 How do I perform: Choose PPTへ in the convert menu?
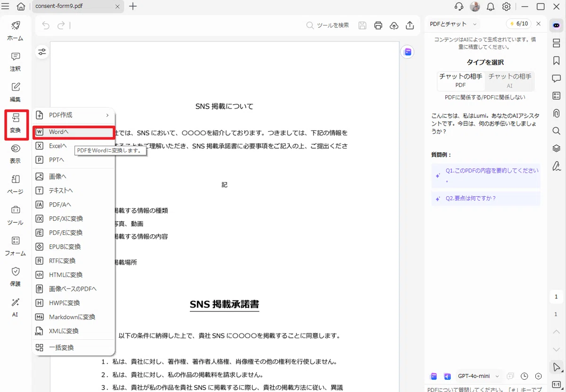pos(73,160)
